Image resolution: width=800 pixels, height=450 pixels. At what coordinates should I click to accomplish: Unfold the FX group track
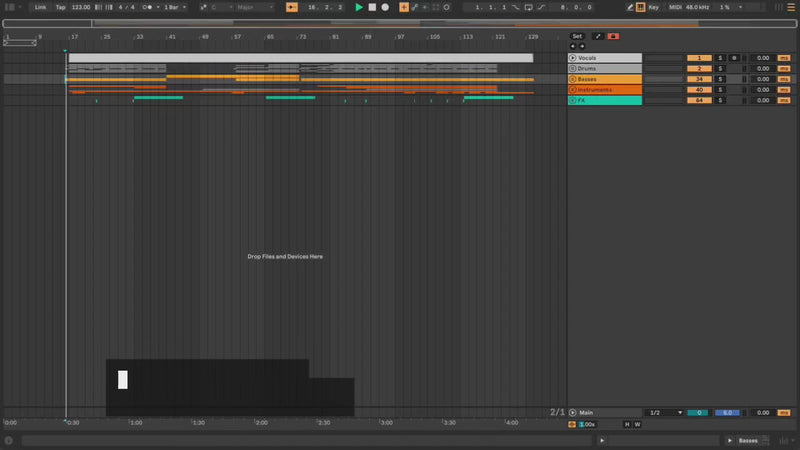pos(573,101)
